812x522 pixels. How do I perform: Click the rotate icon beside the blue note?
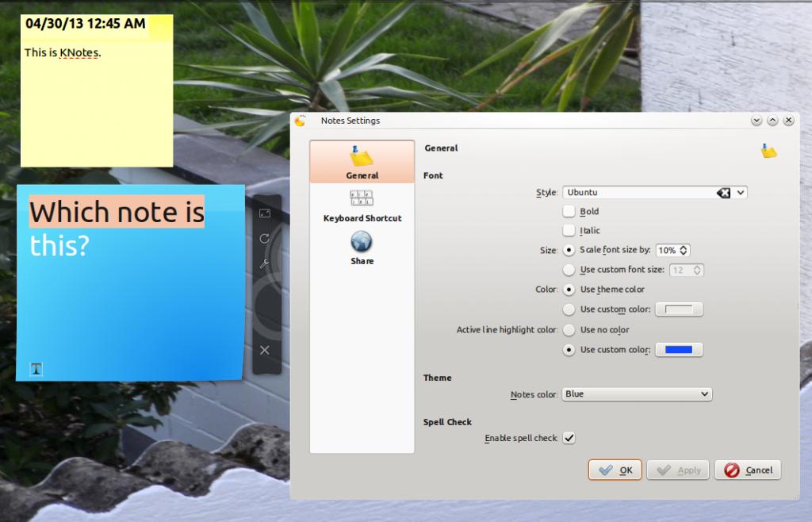pos(265,238)
